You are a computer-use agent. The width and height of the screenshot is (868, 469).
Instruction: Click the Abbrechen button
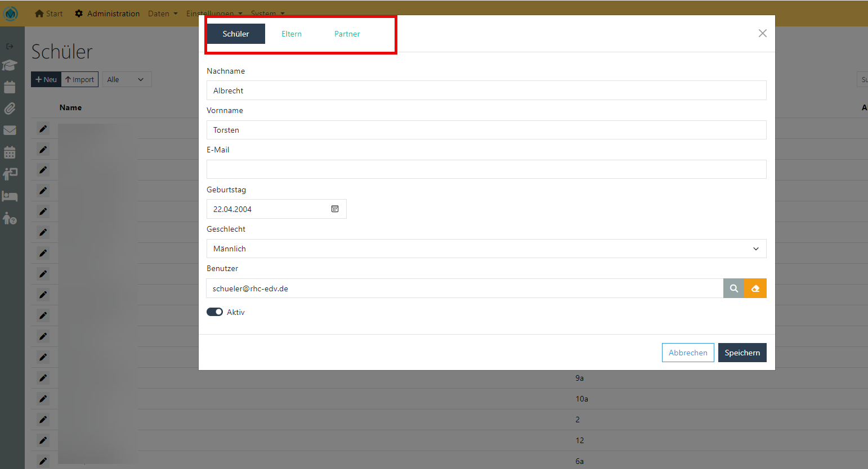coord(688,353)
